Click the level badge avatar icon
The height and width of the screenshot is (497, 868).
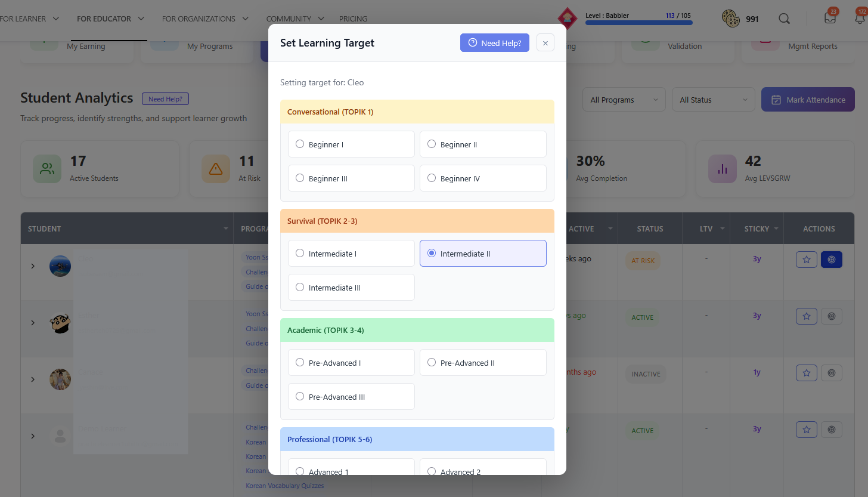point(566,17)
